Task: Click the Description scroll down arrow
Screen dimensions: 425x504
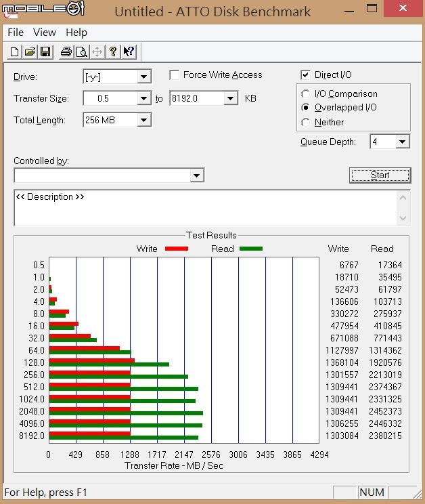Action: tap(403, 218)
